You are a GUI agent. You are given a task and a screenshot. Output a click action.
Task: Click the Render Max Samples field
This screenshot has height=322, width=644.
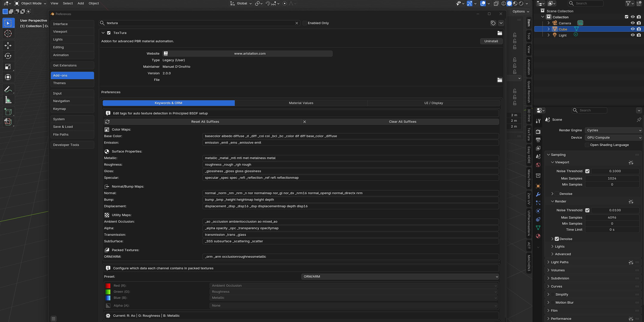612,218
